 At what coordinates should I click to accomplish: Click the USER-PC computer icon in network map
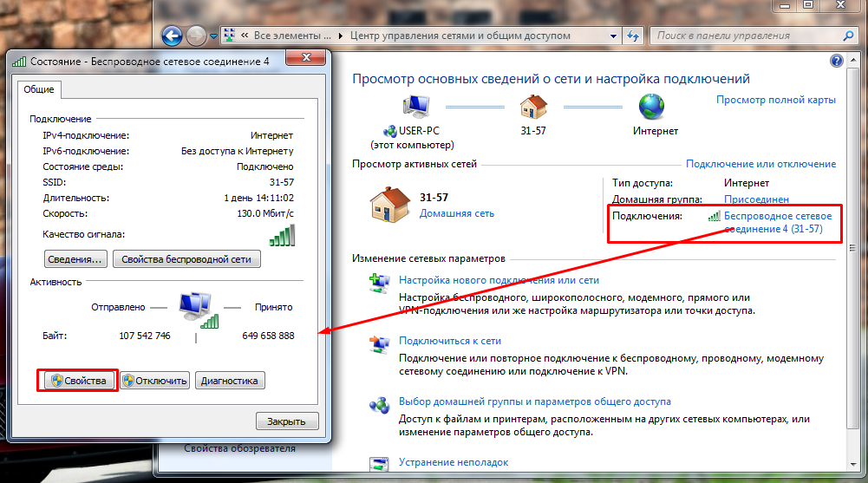pyautogui.click(x=415, y=106)
